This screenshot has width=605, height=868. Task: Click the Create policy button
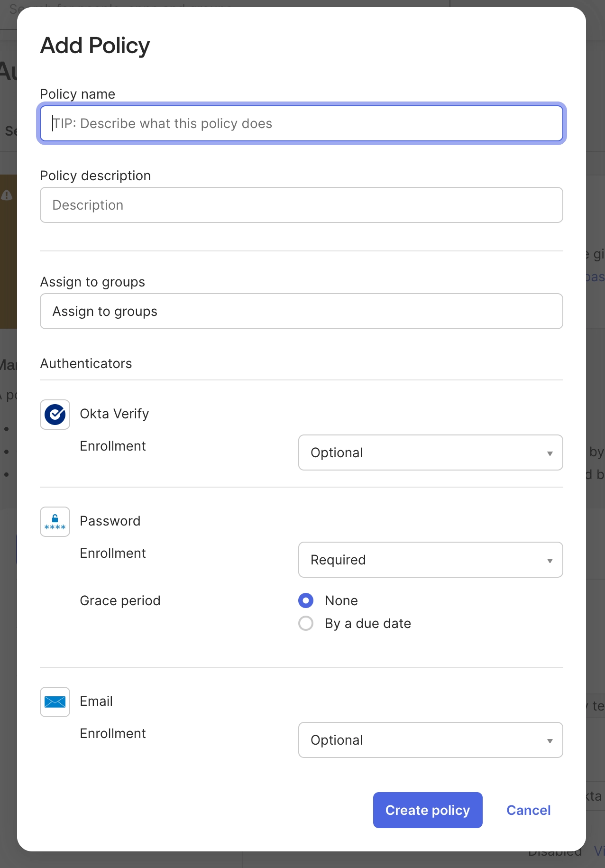coord(427,810)
